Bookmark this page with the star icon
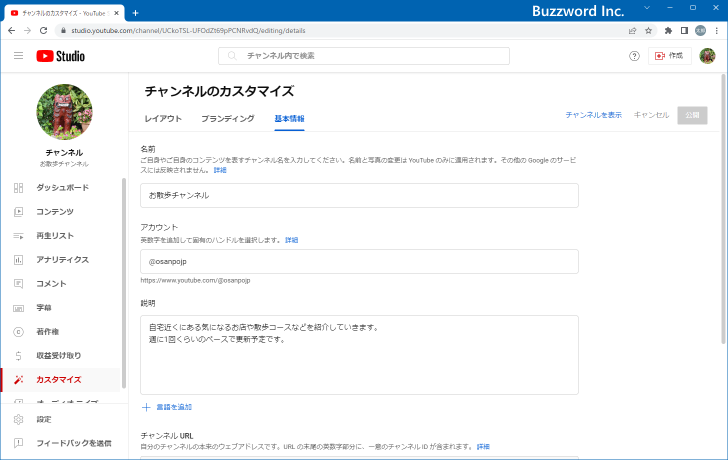 pos(649,31)
